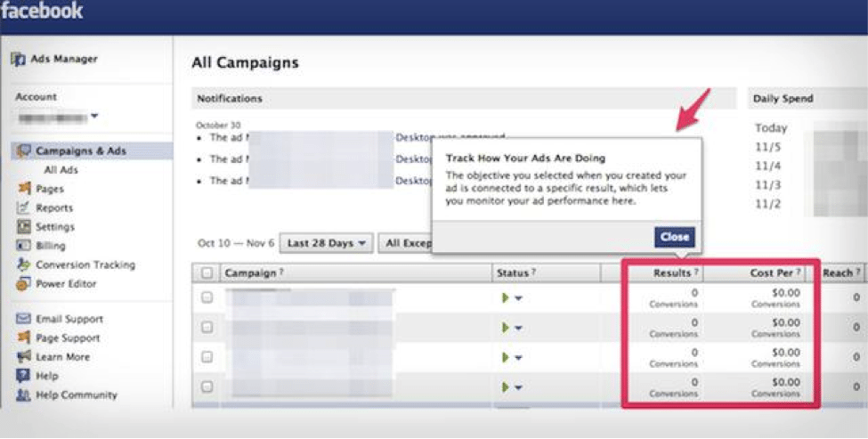The height and width of the screenshot is (439, 868).
Task: Click the facebook logo in header
Action: click(x=42, y=11)
